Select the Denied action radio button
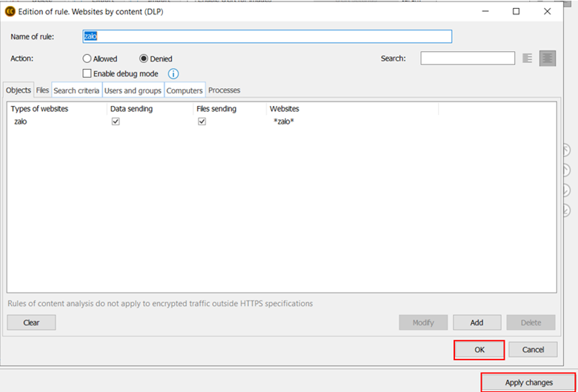 point(144,59)
